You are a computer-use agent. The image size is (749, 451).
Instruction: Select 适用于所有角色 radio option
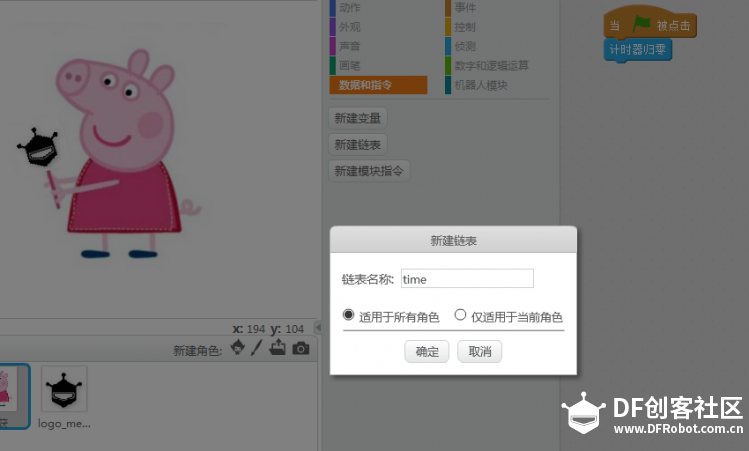click(x=348, y=315)
